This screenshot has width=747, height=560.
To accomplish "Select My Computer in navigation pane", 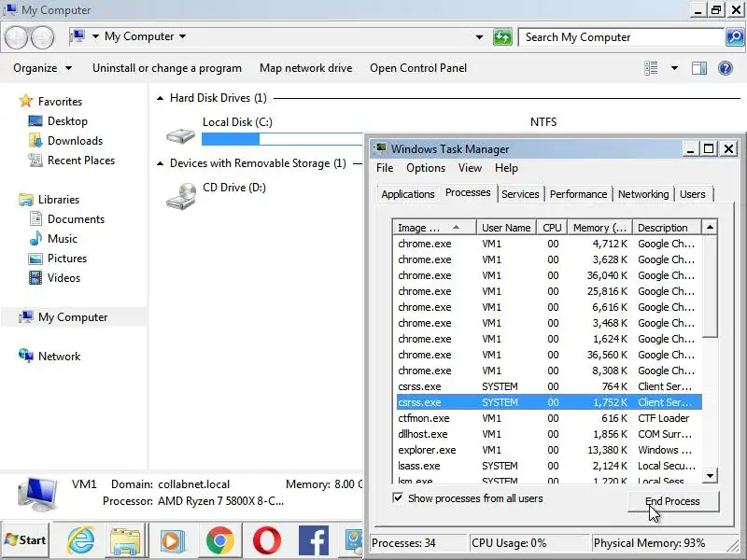I will coord(73,317).
